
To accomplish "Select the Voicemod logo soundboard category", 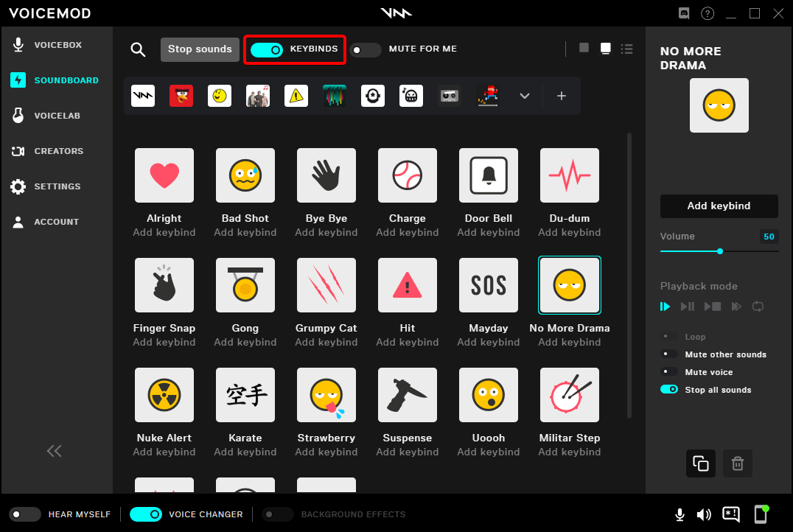I will pos(143,96).
